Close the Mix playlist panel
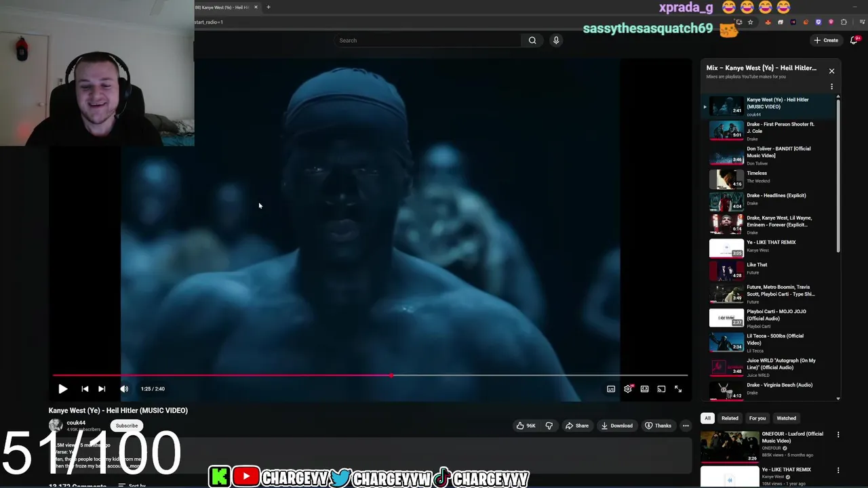Viewport: 868px width, 488px height. (x=831, y=71)
